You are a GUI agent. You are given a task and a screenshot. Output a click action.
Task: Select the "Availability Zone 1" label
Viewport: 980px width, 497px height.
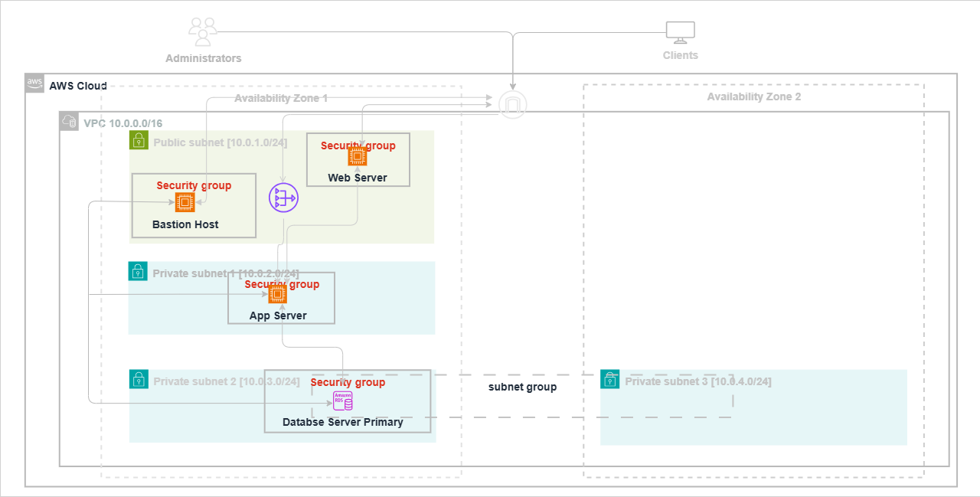coord(280,99)
